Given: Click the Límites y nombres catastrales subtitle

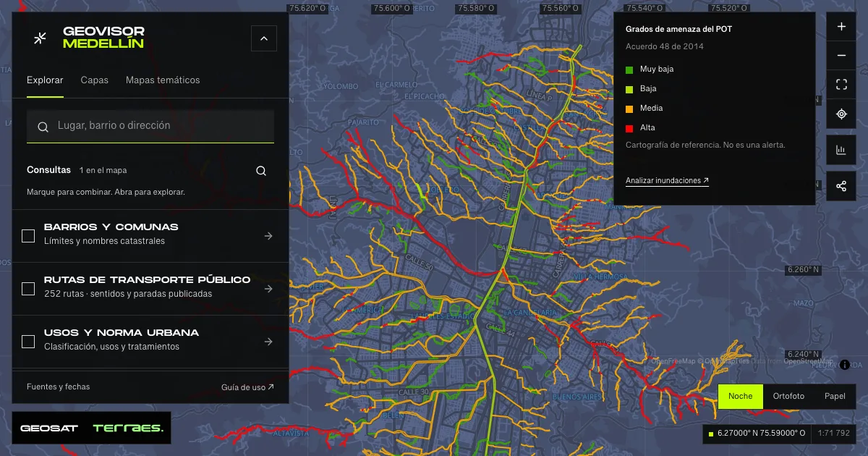Looking at the screenshot, I should tap(104, 241).
